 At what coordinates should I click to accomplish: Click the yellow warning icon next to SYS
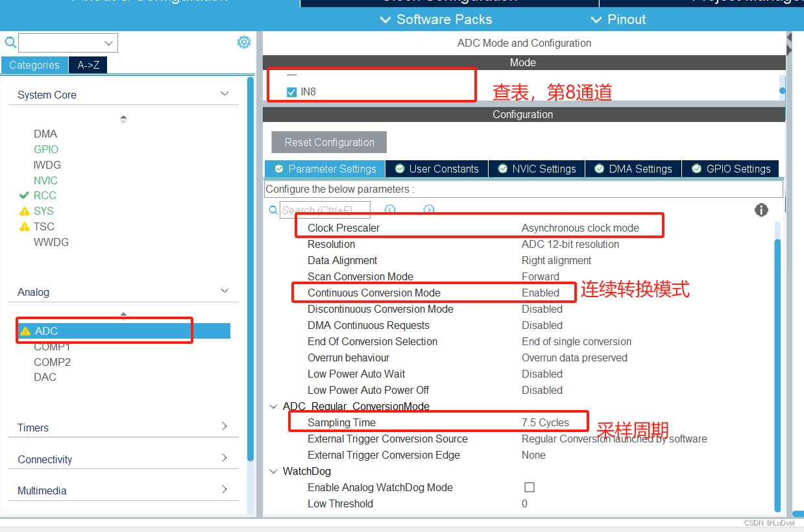pyautogui.click(x=25, y=211)
